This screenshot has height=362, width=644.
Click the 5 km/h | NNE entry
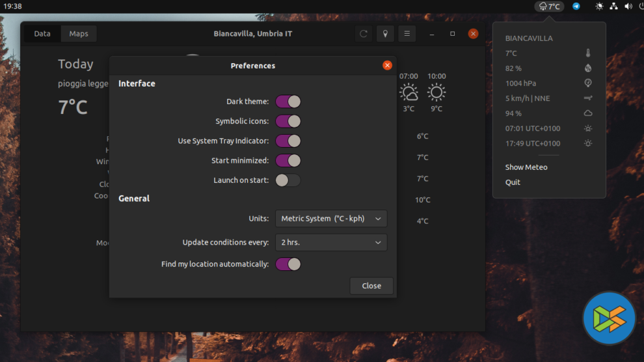point(528,98)
